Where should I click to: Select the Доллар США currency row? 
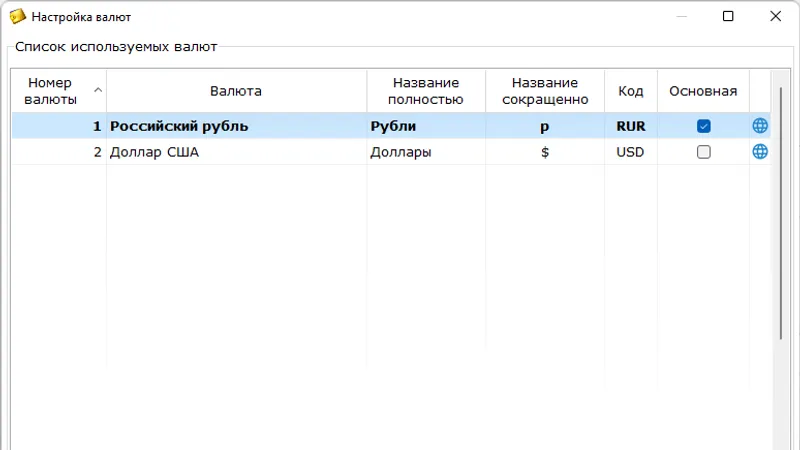(x=236, y=152)
